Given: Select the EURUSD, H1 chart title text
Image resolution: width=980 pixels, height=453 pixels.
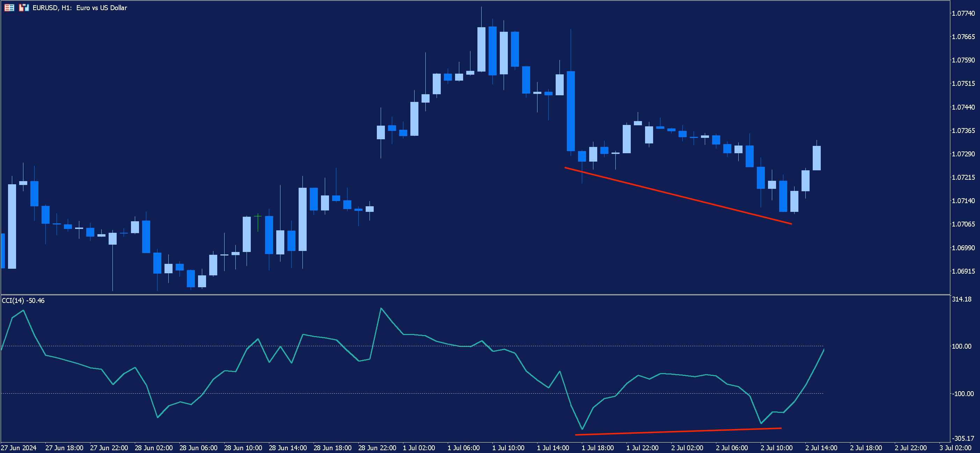Looking at the screenshot, I should pos(80,8).
